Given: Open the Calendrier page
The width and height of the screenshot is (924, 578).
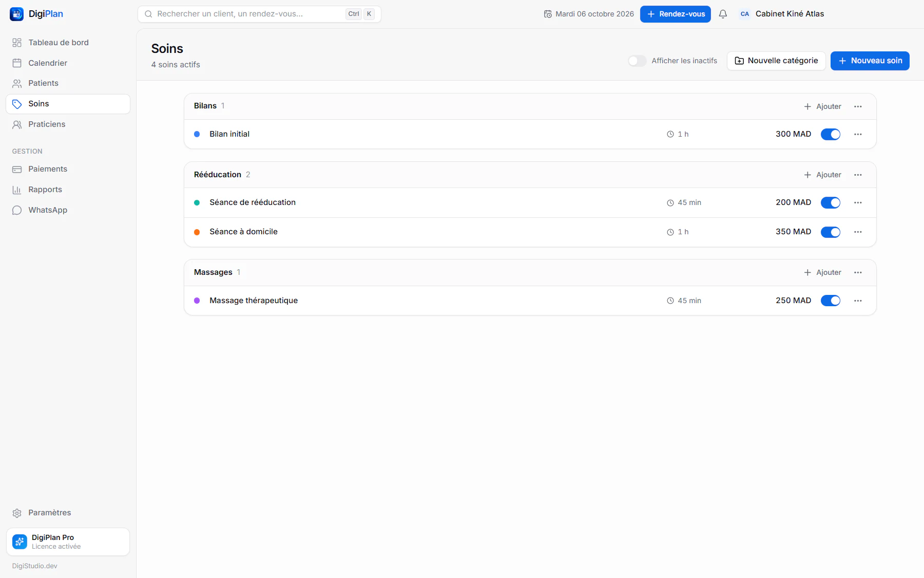Looking at the screenshot, I should click(x=68, y=63).
